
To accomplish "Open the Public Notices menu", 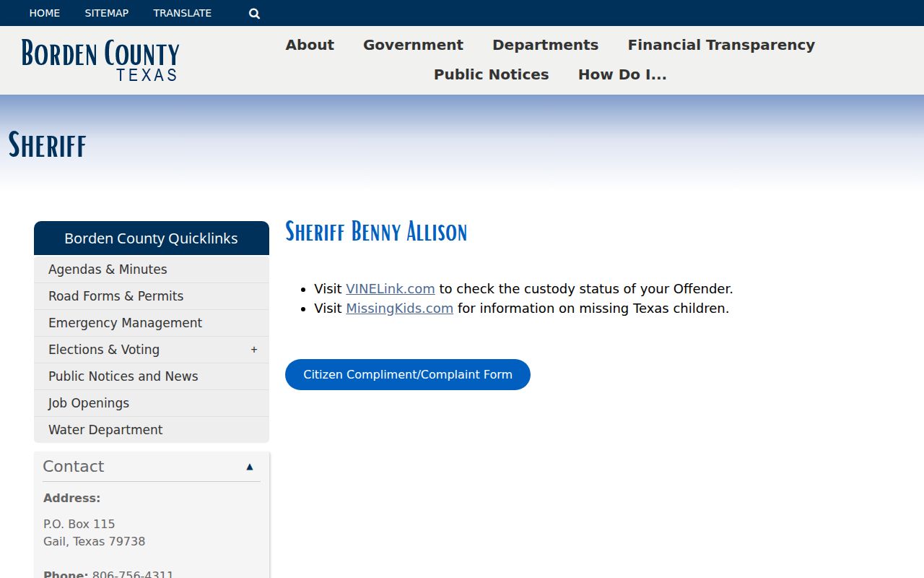I will tap(491, 74).
